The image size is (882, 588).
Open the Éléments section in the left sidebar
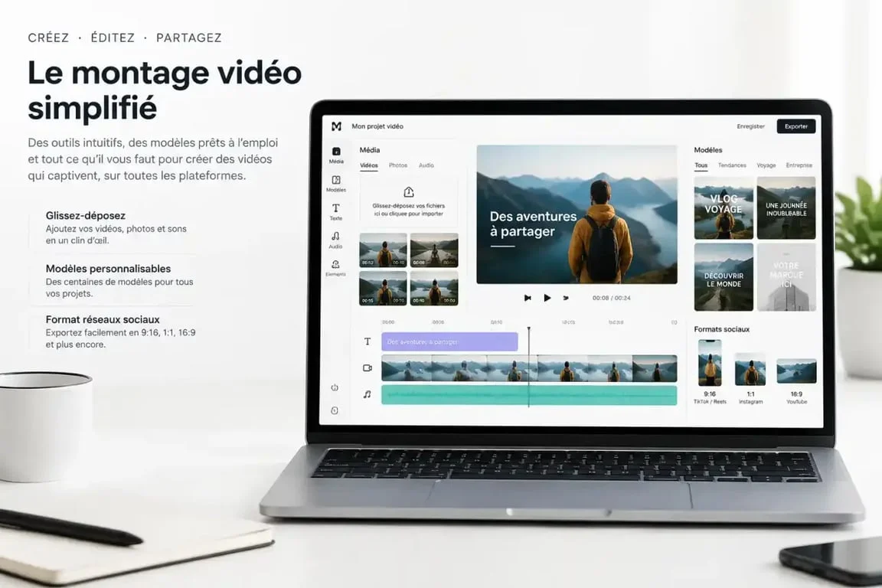[336, 269]
